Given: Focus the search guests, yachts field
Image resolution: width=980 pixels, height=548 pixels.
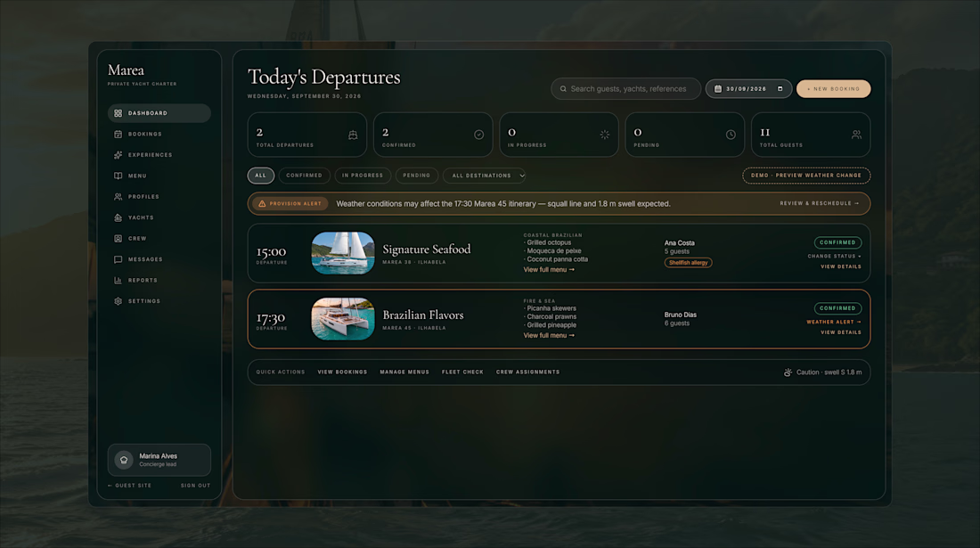Looking at the screenshot, I should click(625, 89).
